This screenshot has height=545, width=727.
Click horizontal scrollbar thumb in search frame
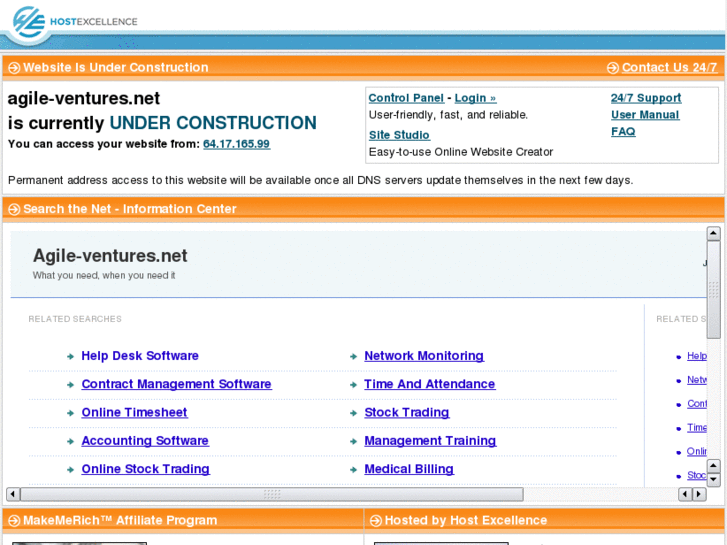(x=272, y=494)
